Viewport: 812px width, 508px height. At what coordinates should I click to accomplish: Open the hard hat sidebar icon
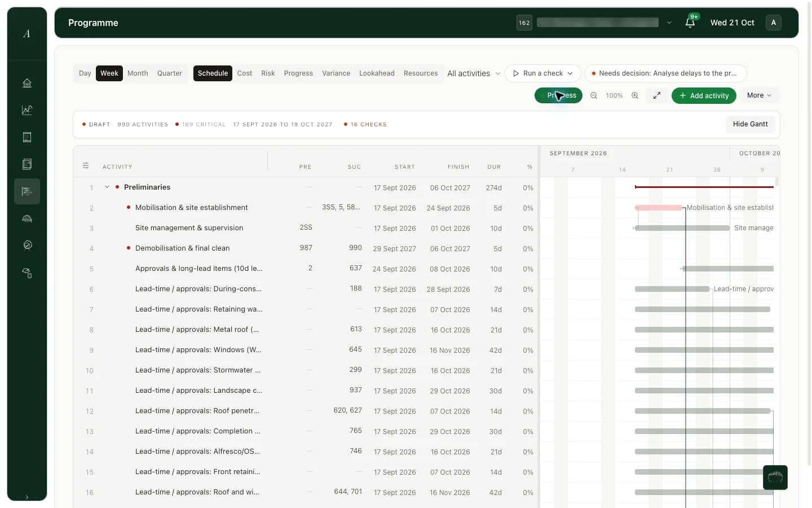[27, 218]
